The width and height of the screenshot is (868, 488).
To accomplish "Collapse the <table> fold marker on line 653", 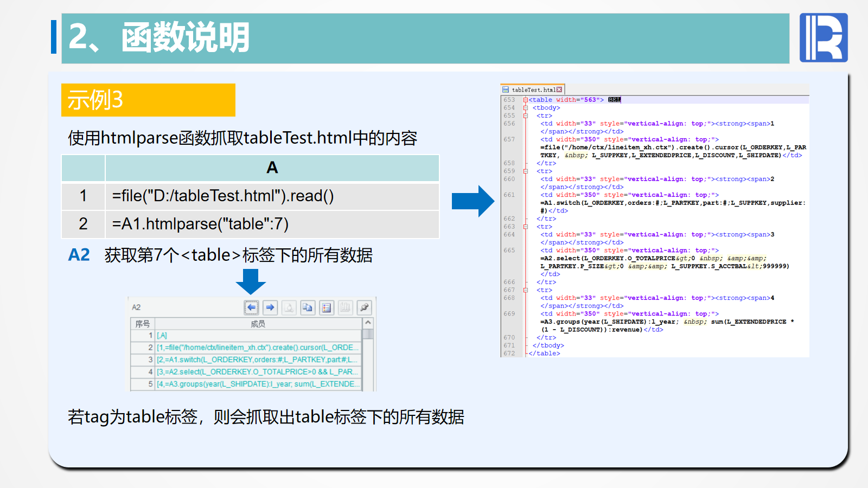I will 525,100.
